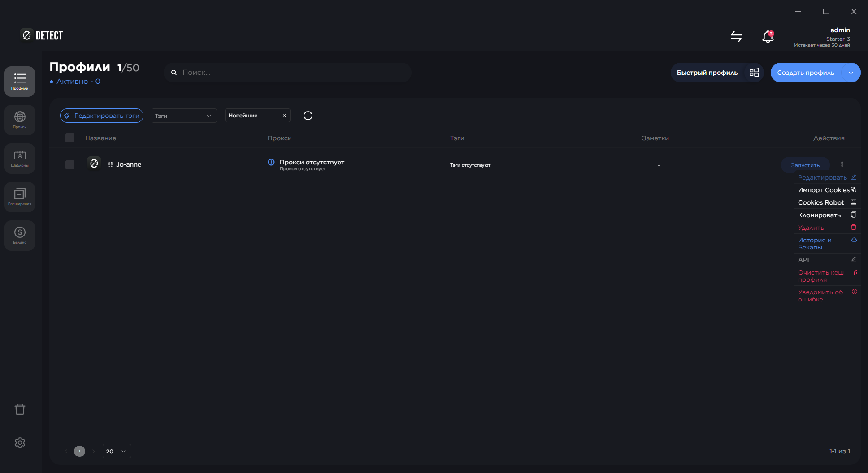Open the Extensions sidebar section

20,197
